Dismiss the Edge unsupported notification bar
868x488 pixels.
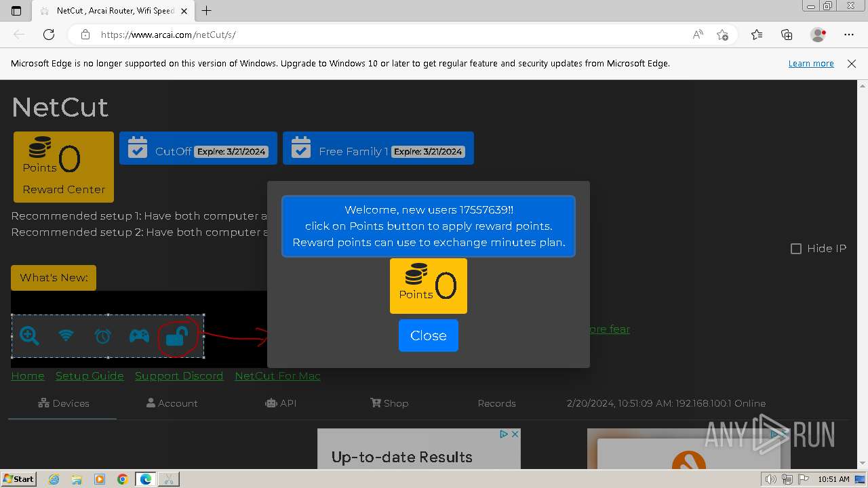point(852,64)
